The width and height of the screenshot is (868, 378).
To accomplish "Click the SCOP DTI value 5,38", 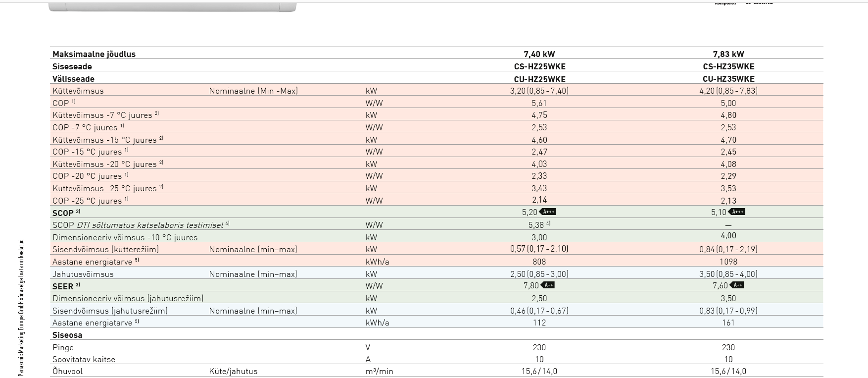I will (x=539, y=225).
